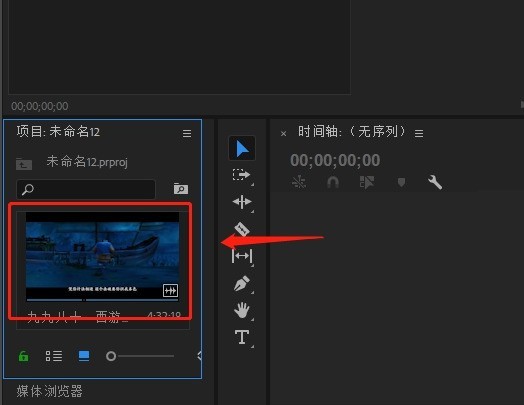Click the source monitor timecode
Image resolution: width=524 pixels, height=405 pixels.
coord(40,106)
